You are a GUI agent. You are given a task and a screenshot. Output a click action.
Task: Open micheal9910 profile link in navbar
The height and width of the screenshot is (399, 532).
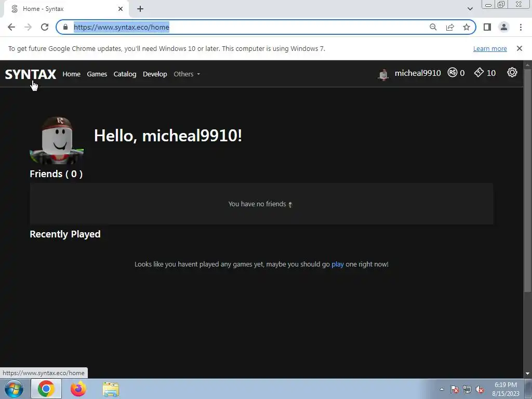(418, 73)
